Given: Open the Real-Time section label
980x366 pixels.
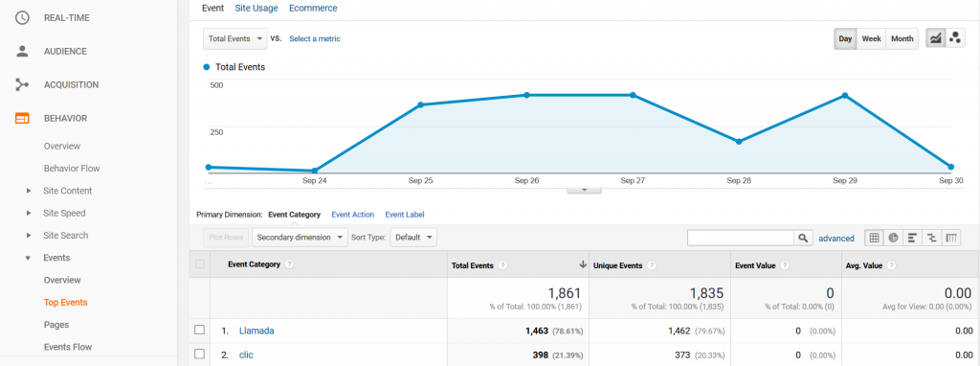Looking at the screenshot, I should tap(67, 18).
